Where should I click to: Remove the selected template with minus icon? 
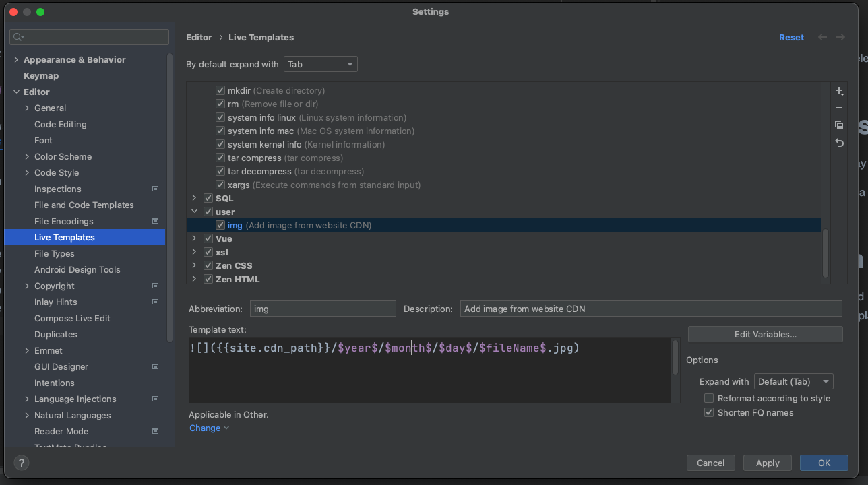(839, 108)
